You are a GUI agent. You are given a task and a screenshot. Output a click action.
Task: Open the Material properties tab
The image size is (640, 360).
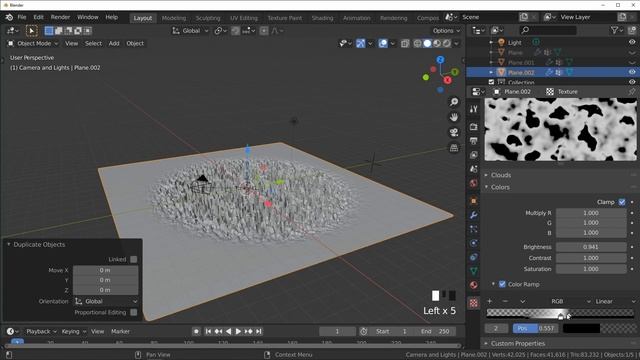click(x=473, y=284)
